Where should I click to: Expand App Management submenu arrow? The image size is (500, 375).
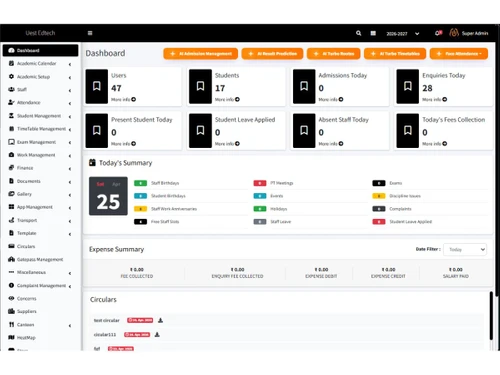click(x=70, y=208)
